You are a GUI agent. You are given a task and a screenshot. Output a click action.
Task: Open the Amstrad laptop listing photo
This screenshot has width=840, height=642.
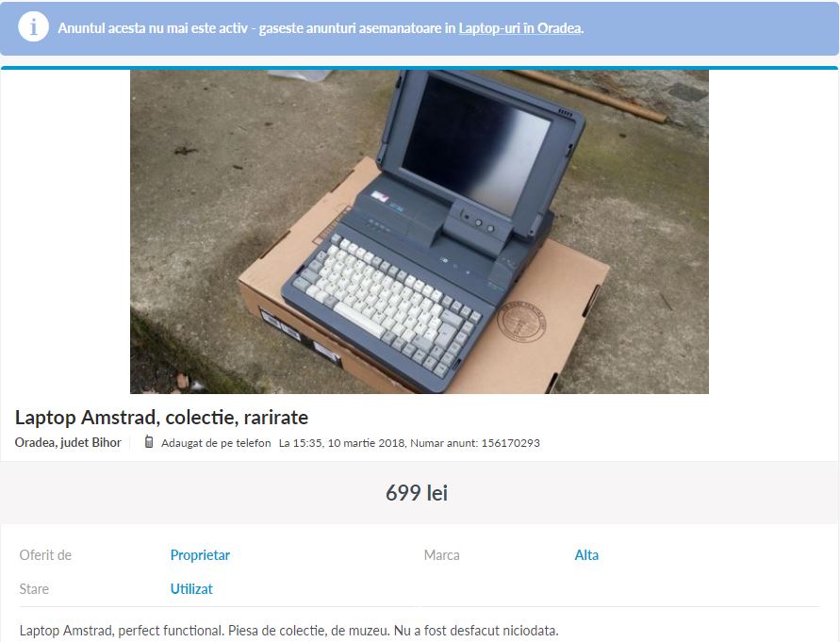click(x=420, y=232)
